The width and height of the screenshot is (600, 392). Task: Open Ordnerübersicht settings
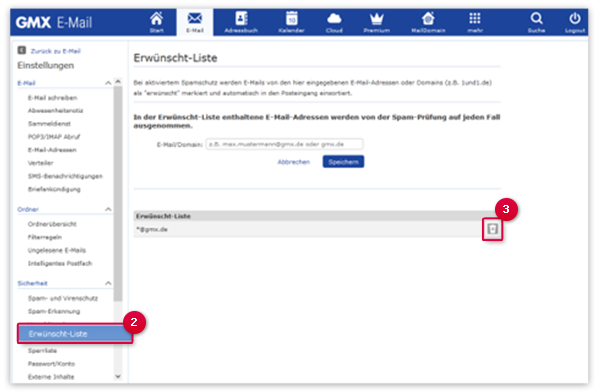(x=52, y=224)
